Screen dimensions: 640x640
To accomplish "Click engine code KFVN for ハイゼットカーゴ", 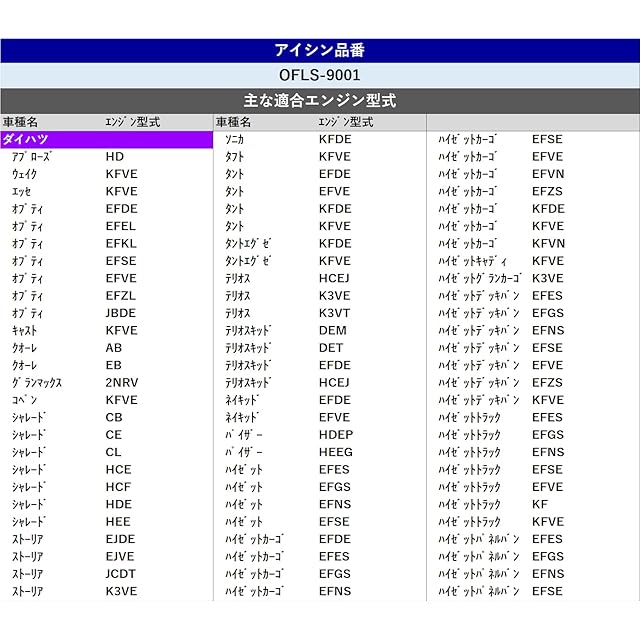I will pyautogui.click(x=548, y=244).
